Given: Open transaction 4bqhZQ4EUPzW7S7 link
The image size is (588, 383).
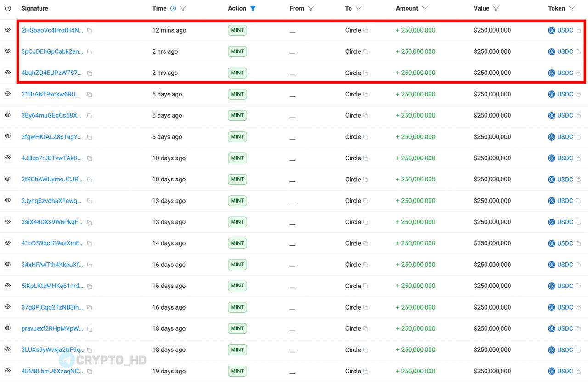Looking at the screenshot, I should [52, 73].
